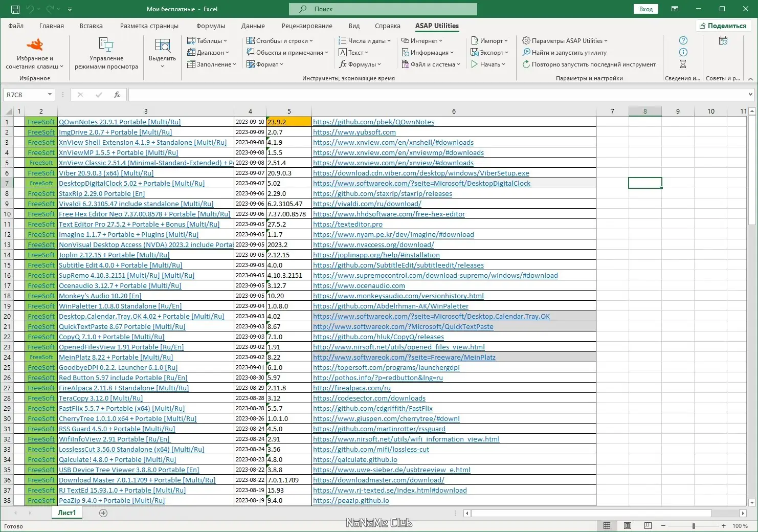Open the question mark help icon
758x532 pixels.
click(683, 40)
